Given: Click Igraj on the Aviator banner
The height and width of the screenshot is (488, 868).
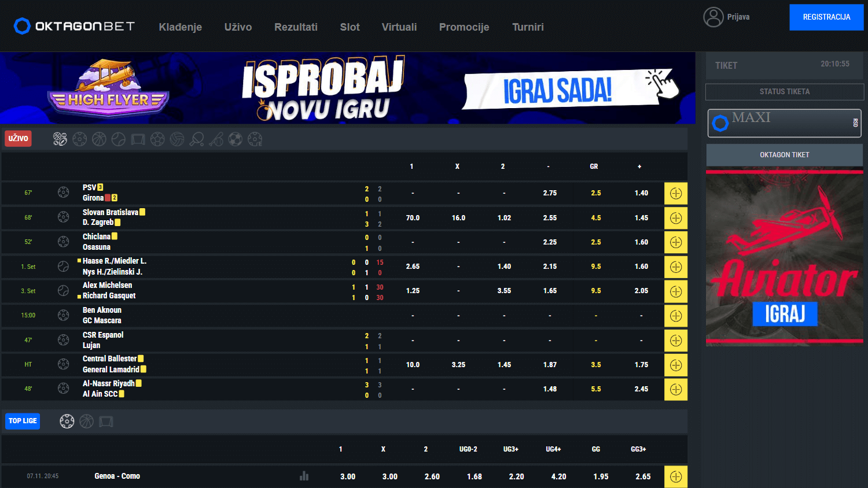Looking at the screenshot, I should tap(785, 314).
